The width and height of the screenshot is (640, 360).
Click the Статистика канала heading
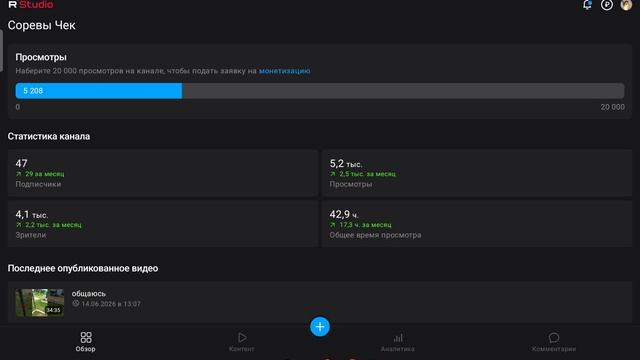pos(49,136)
